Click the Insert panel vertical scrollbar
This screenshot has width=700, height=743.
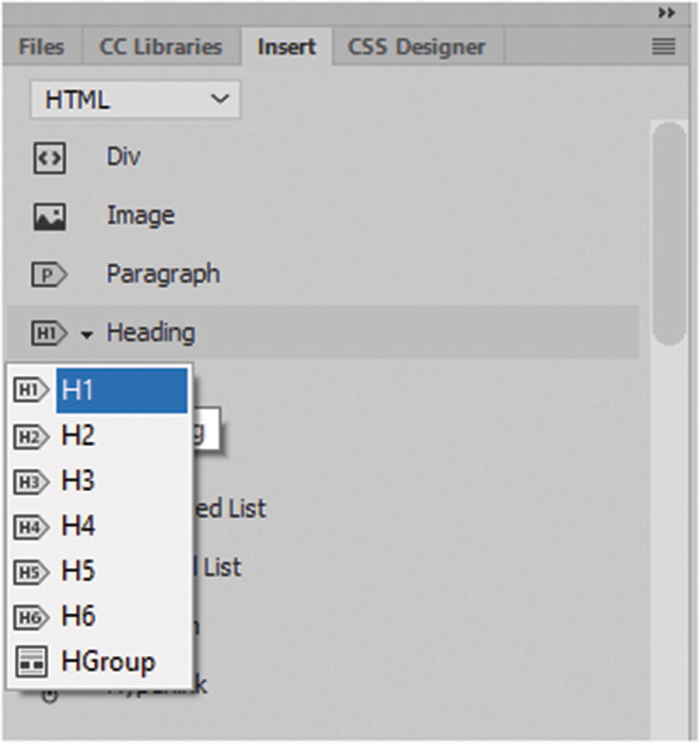[x=669, y=233]
